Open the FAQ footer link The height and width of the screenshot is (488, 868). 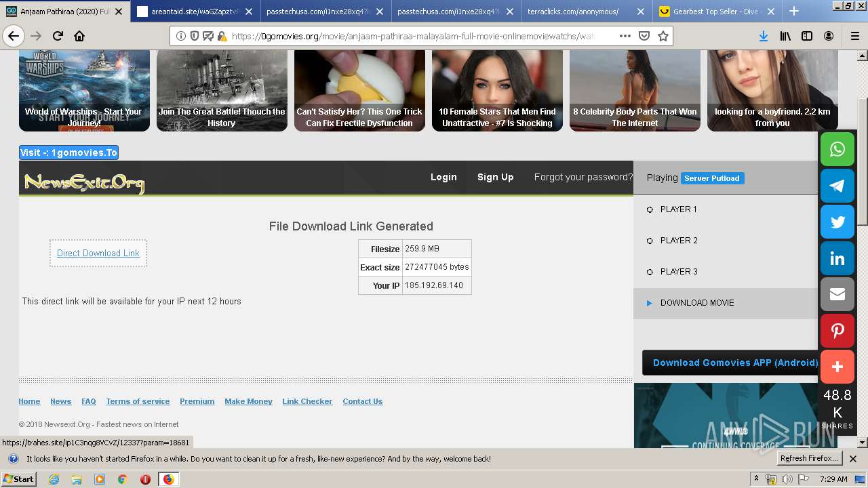coord(89,401)
